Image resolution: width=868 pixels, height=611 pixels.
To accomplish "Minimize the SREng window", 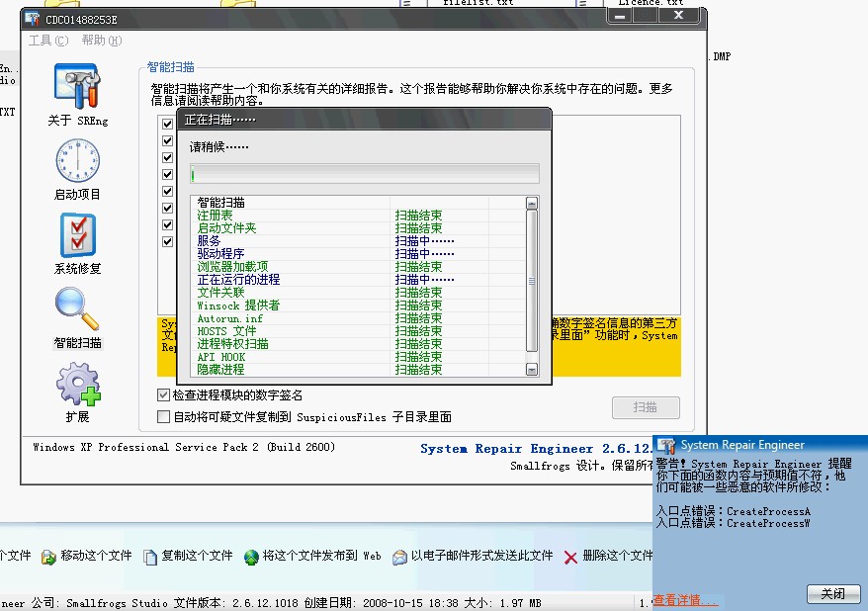I will pos(620,16).
